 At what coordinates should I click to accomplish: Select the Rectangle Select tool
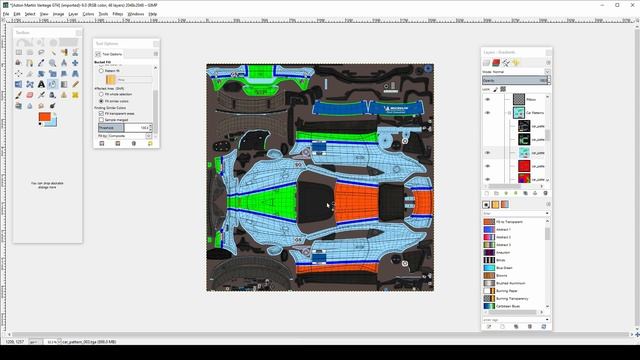click(19, 53)
